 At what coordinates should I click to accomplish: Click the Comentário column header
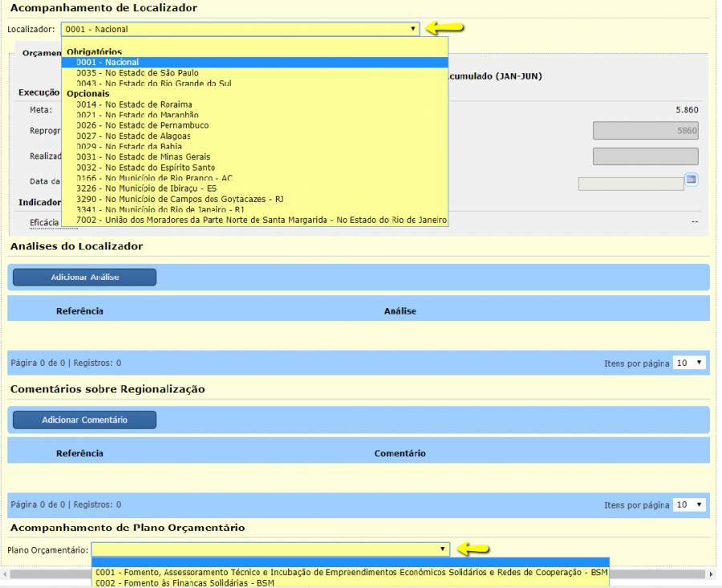(x=400, y=453)
